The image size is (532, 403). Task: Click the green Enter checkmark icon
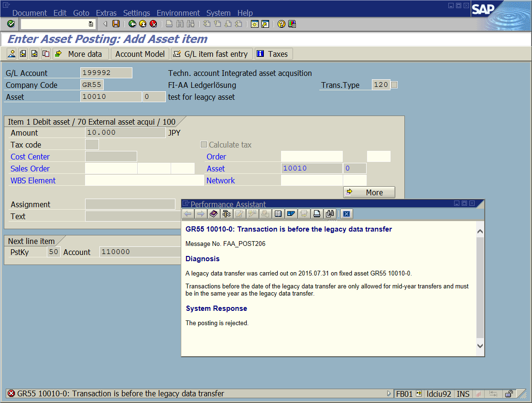11,24
